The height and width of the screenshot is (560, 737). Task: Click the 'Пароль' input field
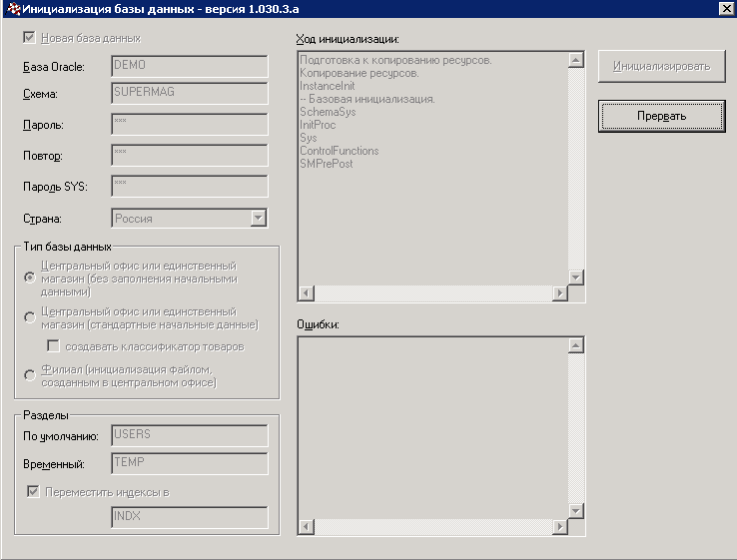pos(190,124)
